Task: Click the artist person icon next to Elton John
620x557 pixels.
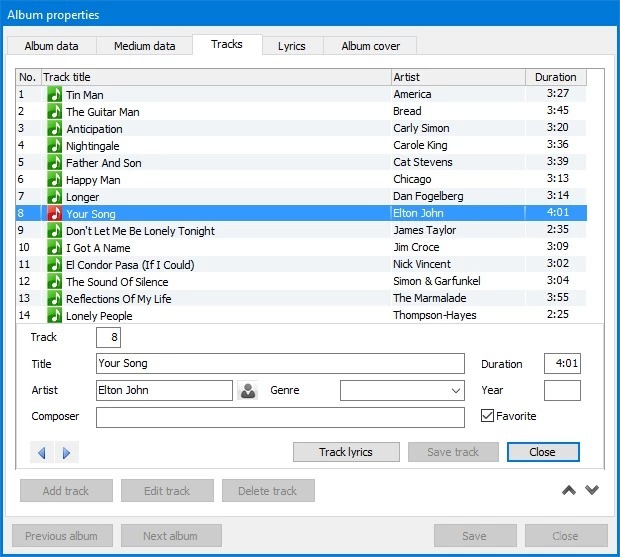Action: tap(248, 391)
